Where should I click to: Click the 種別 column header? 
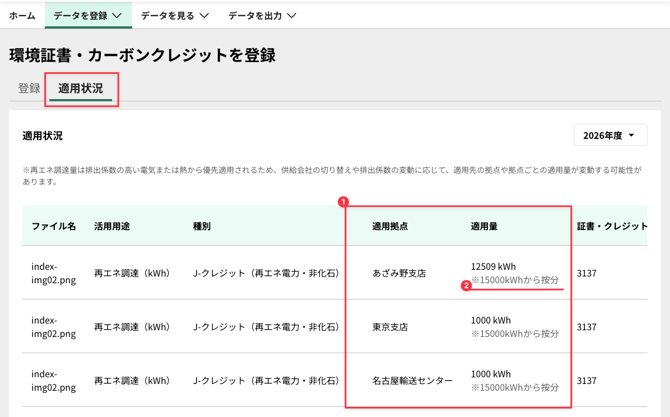pos(202,226)
